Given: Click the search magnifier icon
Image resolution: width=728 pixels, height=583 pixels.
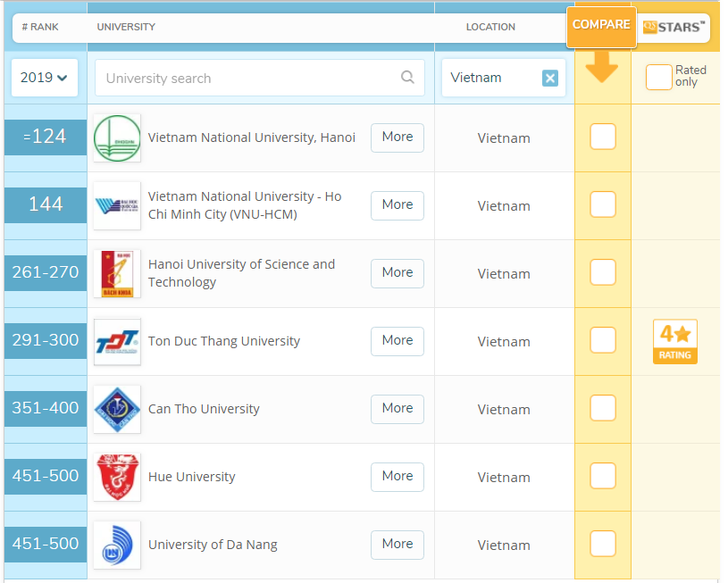Looking at the screenshot, I should pyautogui.click(x=407, y=78).
